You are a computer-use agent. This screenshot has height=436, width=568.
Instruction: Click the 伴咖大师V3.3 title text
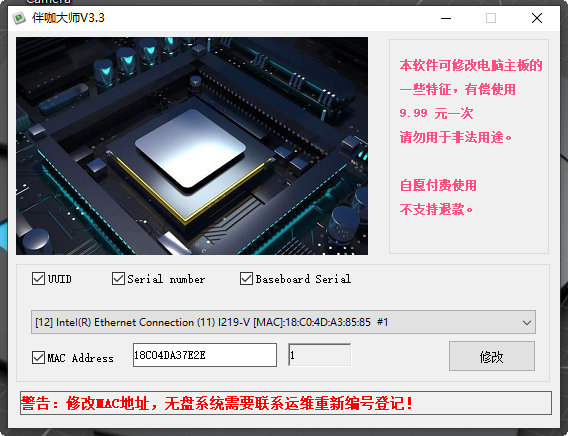coord(68,18)
